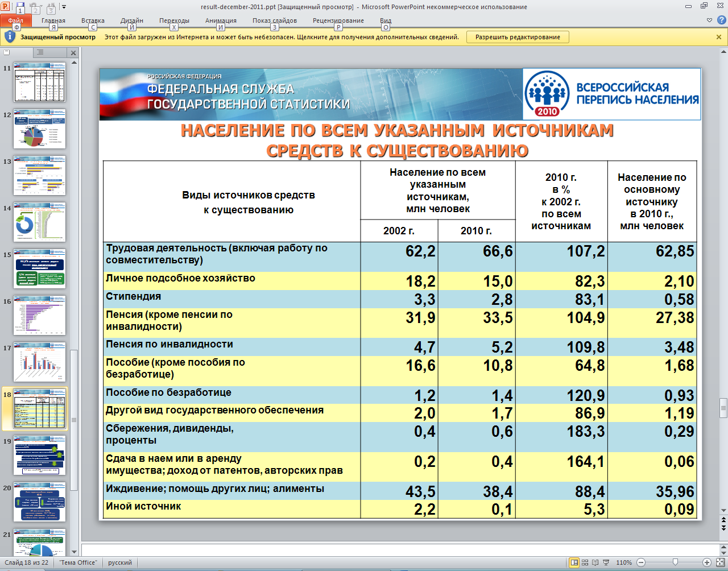728x571 pixels.
Task: Click the Всероссийская перепись населения 2010 logo
Action: (611, 94)
